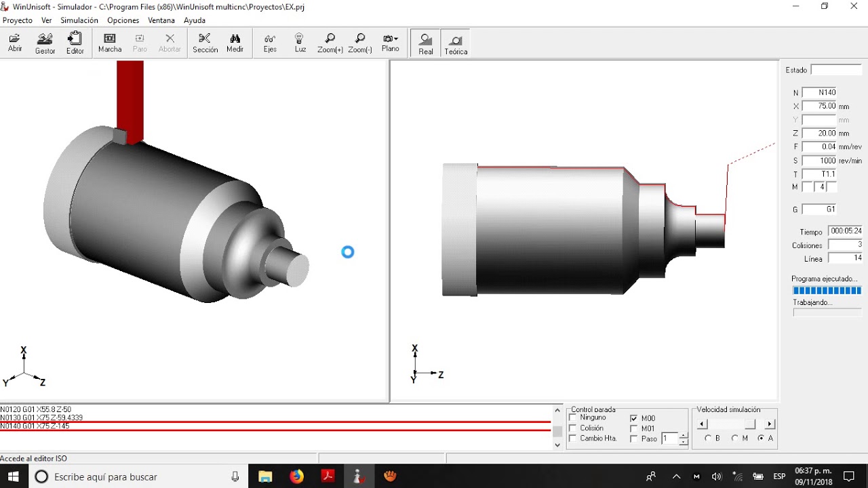The width and height of the screenshot is (868, 488).
Task: Zoom in with the Zoom(+) tool
Action: pyautogui.click(x=330, y=43)
